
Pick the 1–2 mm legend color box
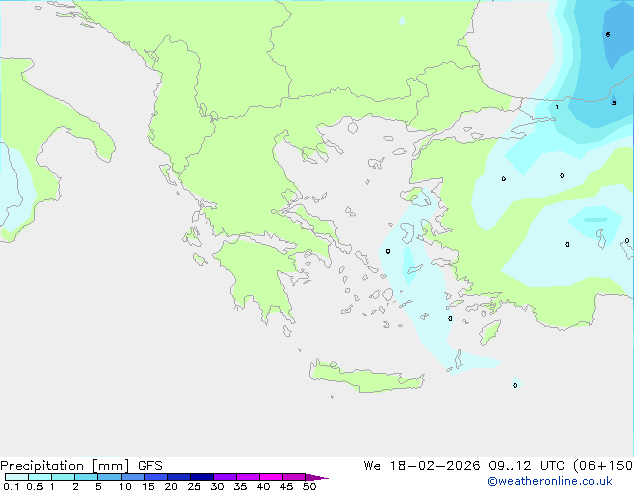63,477
